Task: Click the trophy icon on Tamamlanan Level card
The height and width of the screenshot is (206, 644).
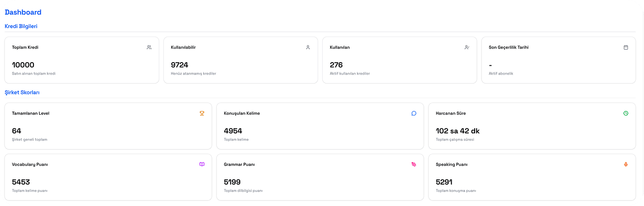Action: point(202,113)
